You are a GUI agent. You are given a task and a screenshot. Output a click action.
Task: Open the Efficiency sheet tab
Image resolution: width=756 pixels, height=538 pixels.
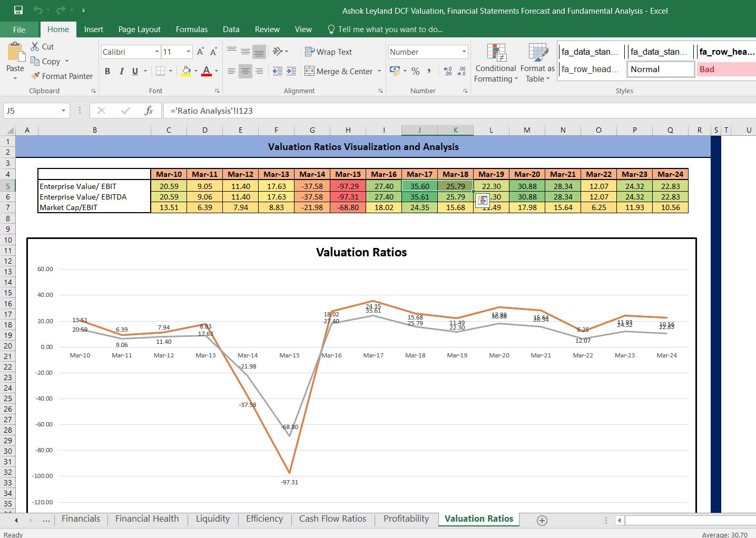tap(264, 519)
